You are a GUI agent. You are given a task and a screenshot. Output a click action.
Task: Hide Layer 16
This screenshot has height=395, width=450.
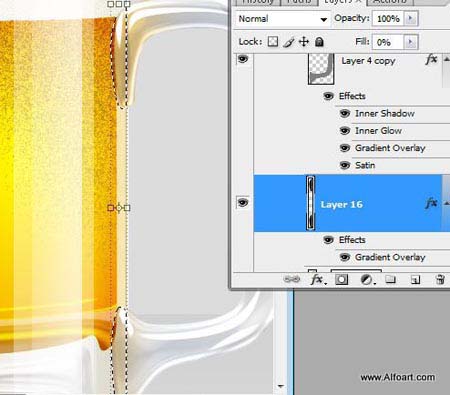pos(243,202)
